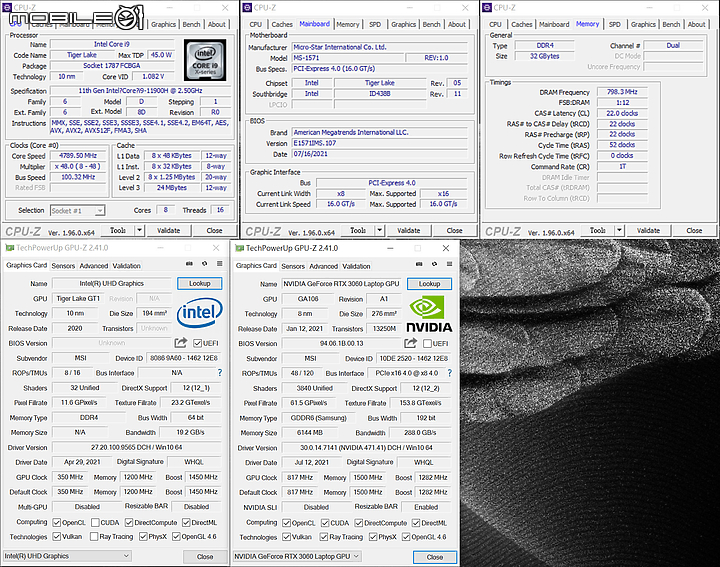Click the refresh icon in NVIDIA GPU-Z window
This screenshot has height=567, width=720.
(434, 264)
